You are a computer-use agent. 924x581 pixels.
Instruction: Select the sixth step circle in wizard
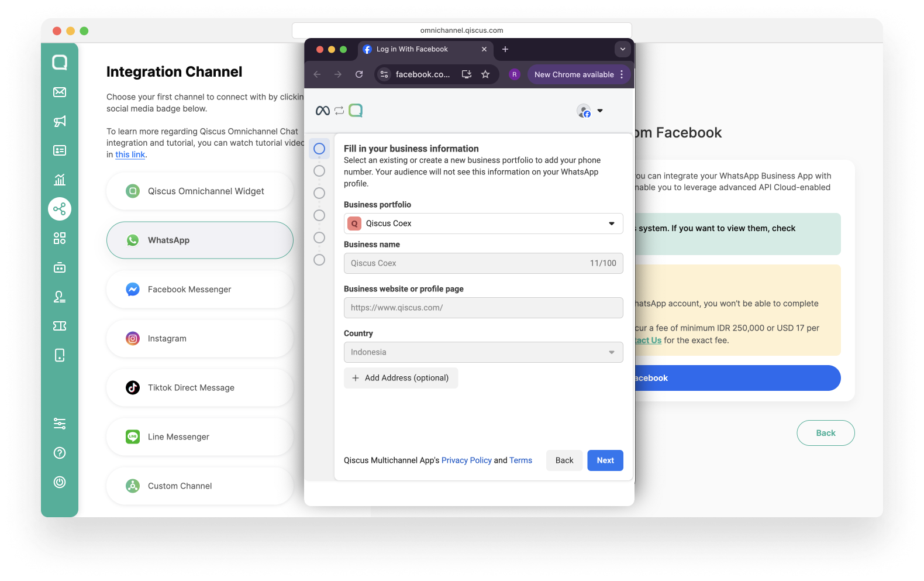319,260
